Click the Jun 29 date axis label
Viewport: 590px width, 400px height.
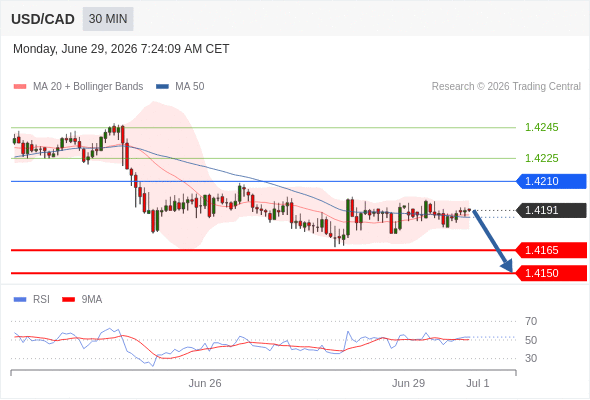(408, 383)
